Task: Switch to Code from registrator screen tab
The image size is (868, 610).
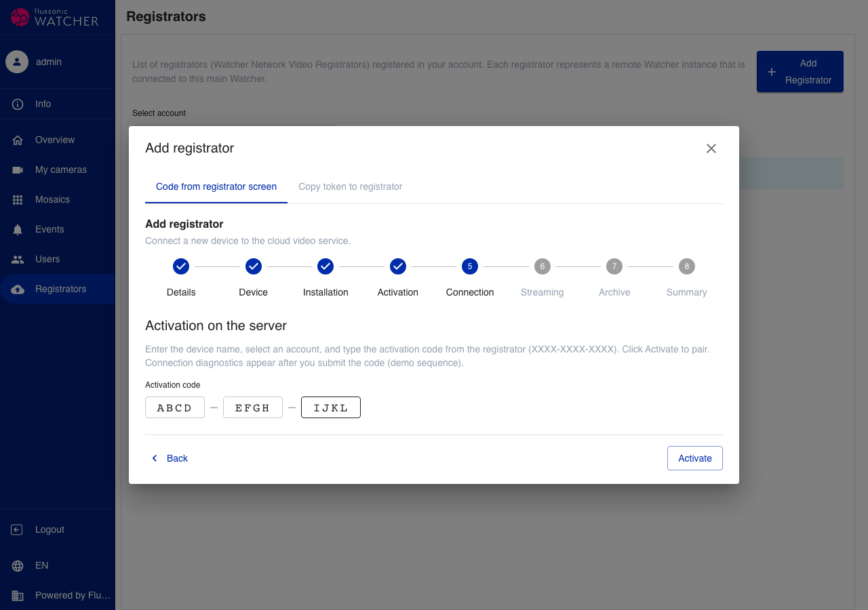Action: tap(216, 186)
